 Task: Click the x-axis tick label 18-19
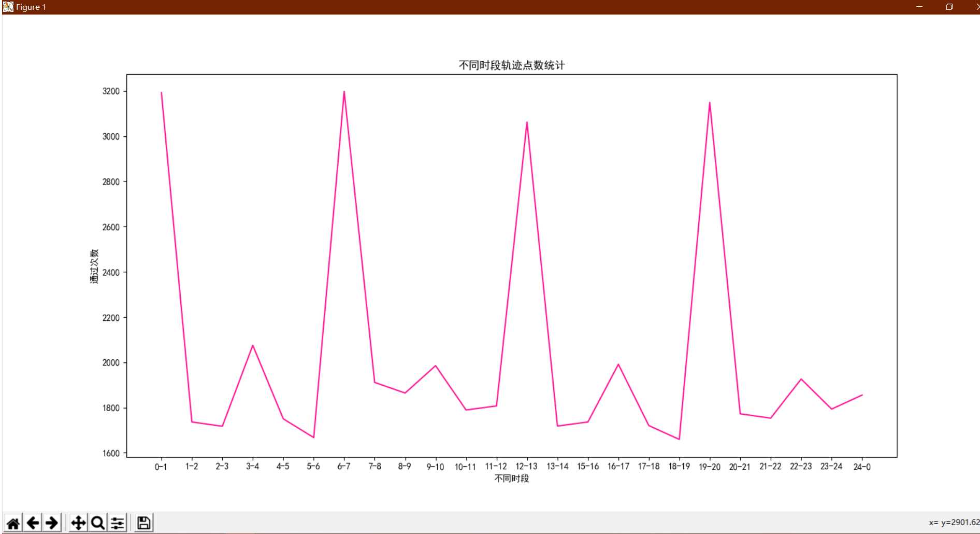point(679,466)
